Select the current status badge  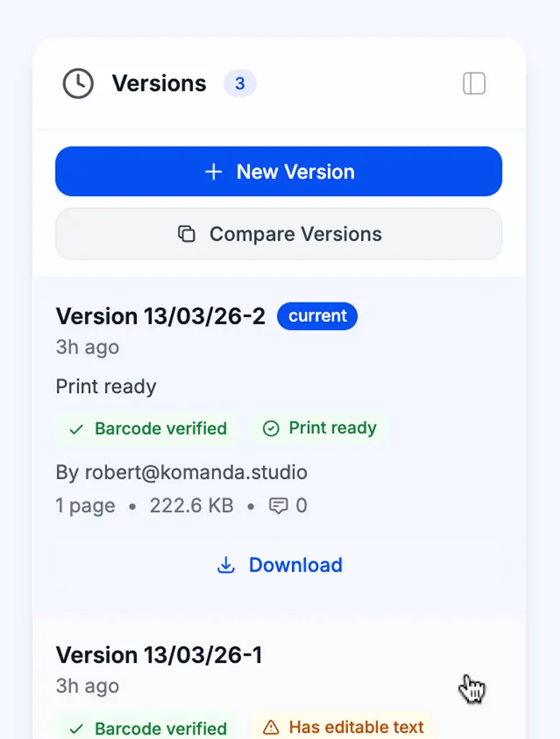[x=317, y=316]
